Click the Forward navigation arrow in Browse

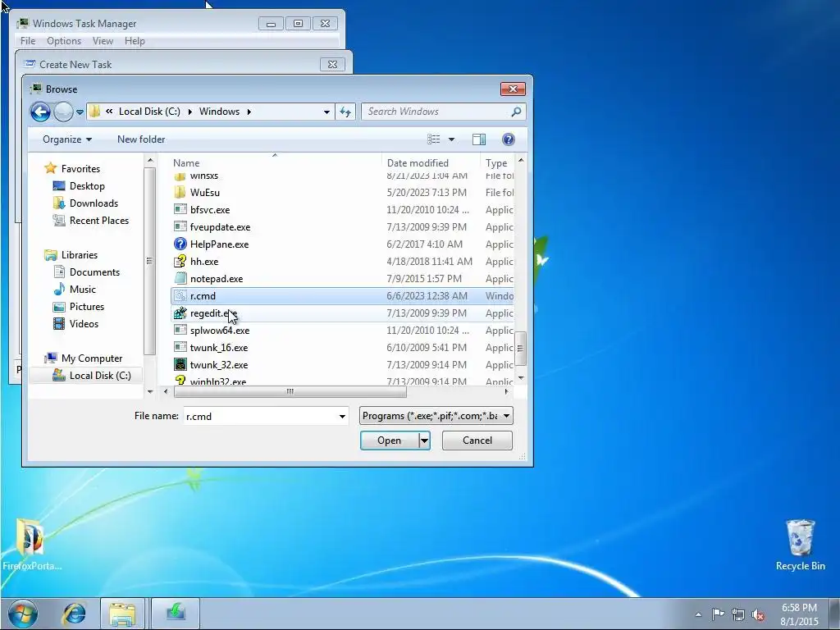(x=63, y=112)
